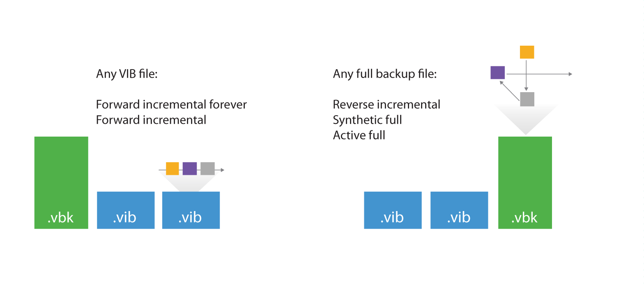Click the "Any VIB file:" heading
Image resolution: width=644 pixels, height=288 pixels.
(x=127, y=74)
